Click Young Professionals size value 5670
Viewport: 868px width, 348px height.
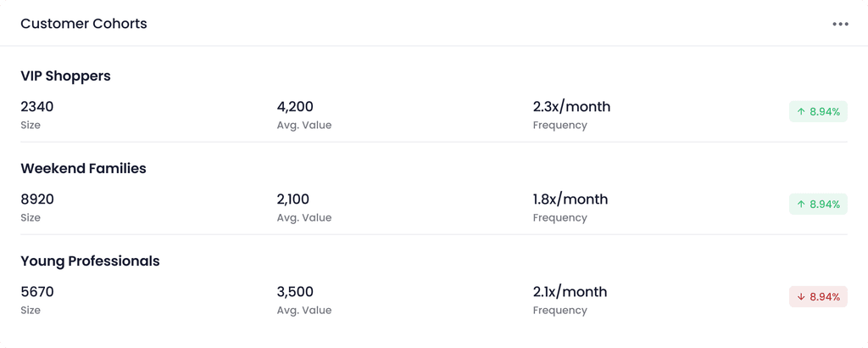pyautogui.click(x=37, y=292)
